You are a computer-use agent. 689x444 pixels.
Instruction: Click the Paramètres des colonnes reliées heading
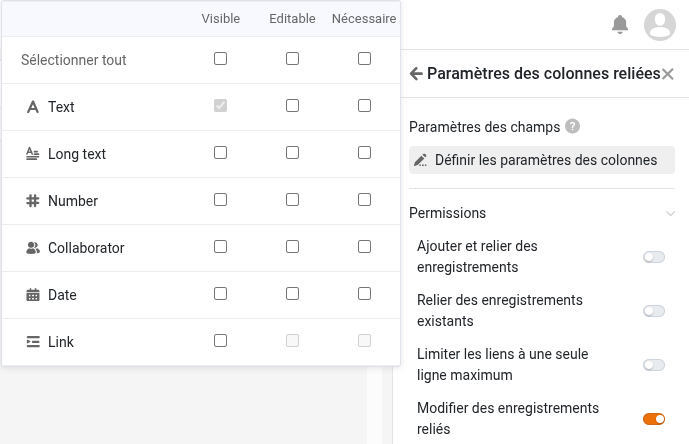544,73
